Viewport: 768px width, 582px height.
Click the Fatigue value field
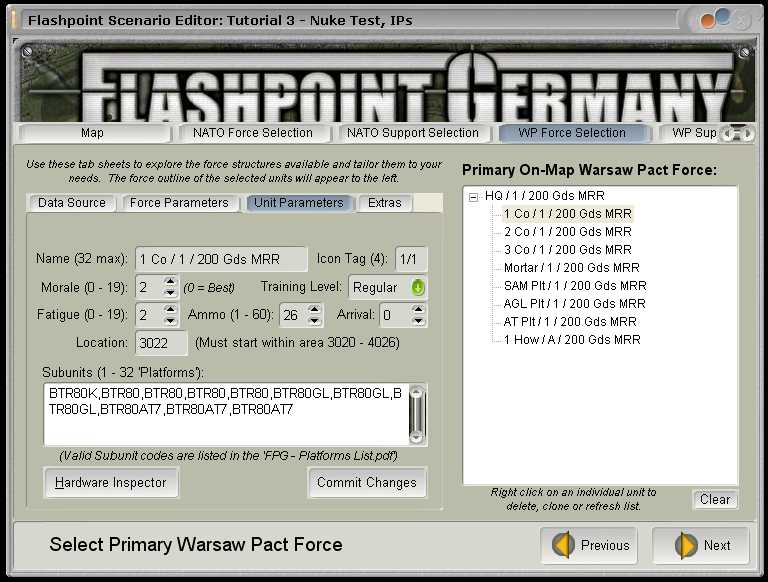(149, 315)
